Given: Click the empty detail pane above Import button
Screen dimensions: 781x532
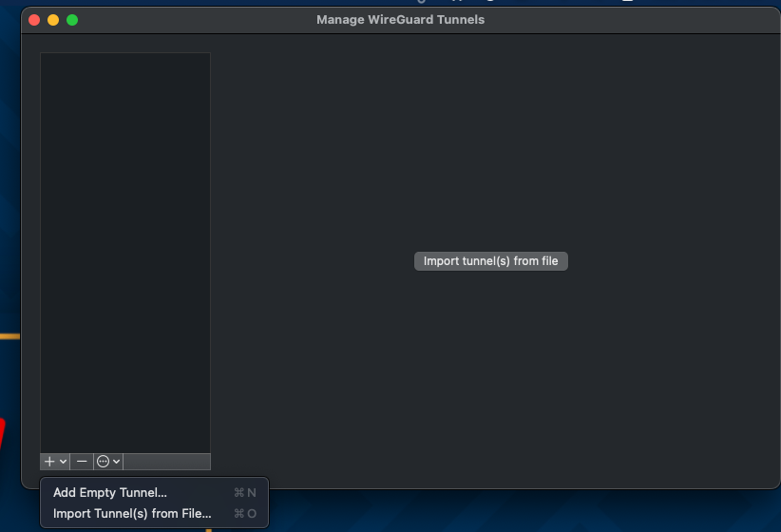Looking at the screenshot, I should tap(490, 142).
